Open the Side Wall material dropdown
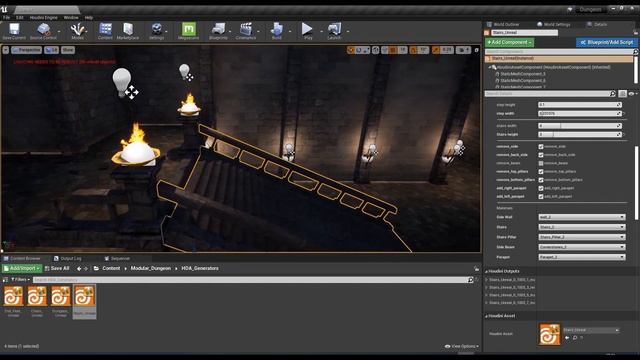Screen dimensions: 640x360 (x=582, y=217)
